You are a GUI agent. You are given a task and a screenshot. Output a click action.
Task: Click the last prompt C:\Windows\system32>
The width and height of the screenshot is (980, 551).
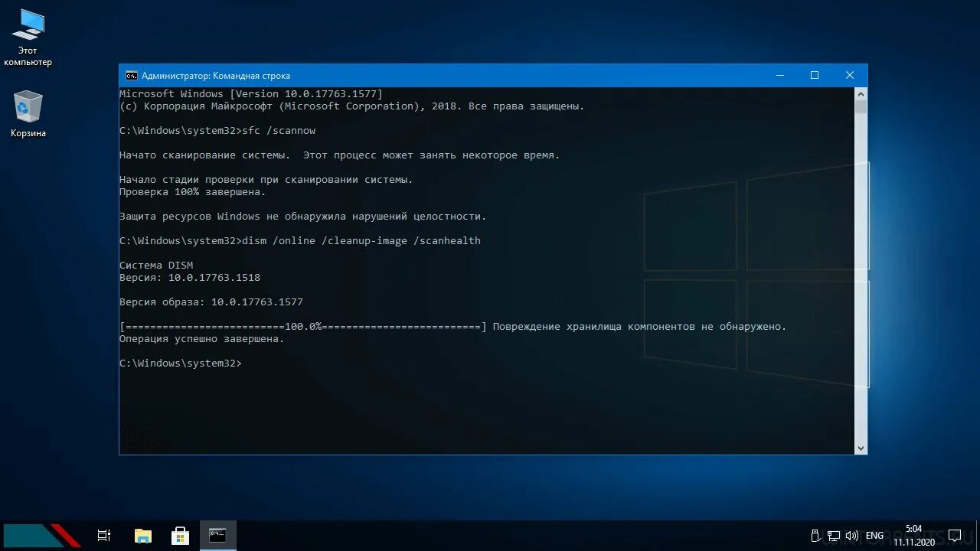click(x=181, y=364)
